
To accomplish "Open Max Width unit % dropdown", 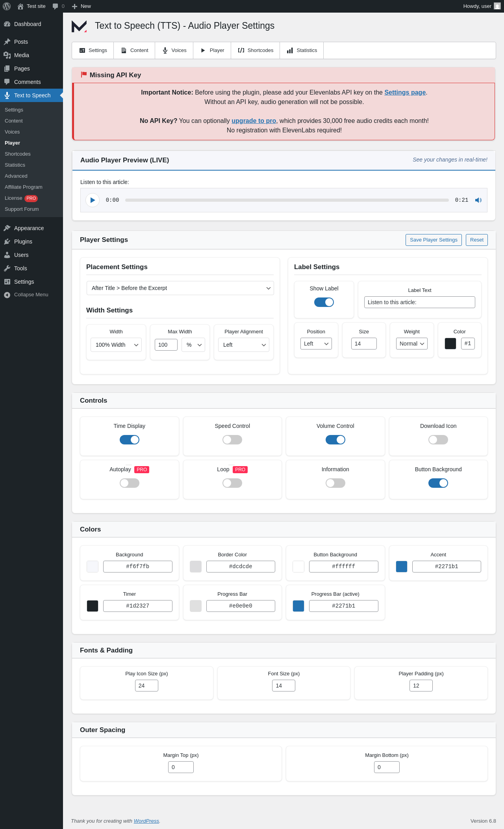I will click(193, 345).
